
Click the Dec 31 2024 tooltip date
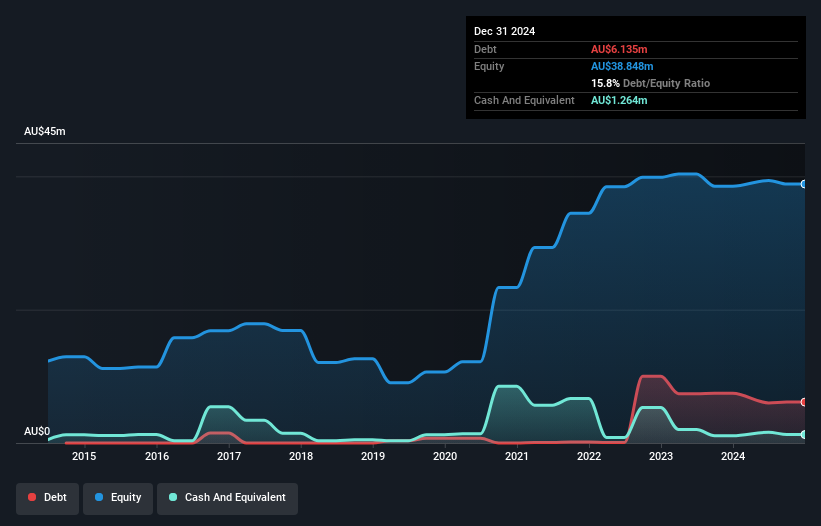(x=504, y=31)
